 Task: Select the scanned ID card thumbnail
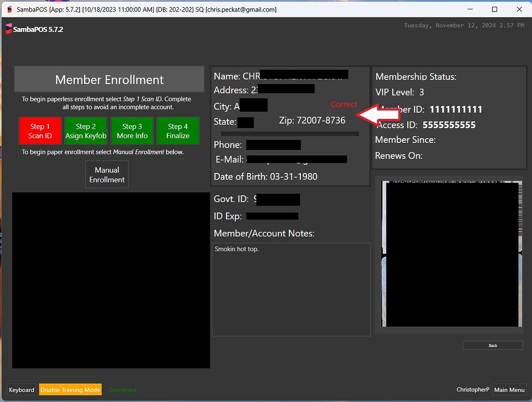(x=450, y=254)
